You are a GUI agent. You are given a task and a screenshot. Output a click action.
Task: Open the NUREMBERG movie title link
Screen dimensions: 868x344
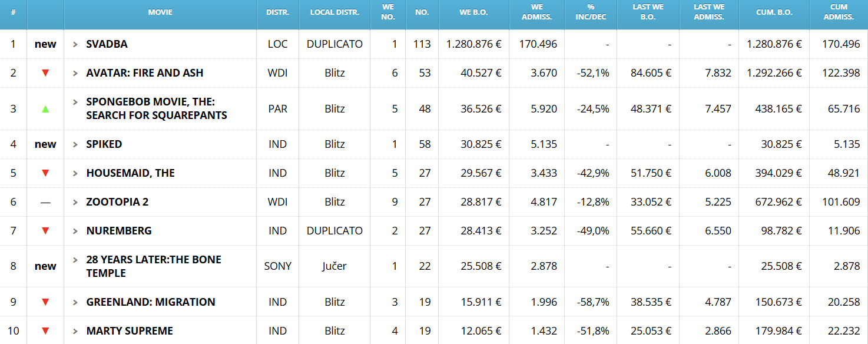click(x=119, y=231)
